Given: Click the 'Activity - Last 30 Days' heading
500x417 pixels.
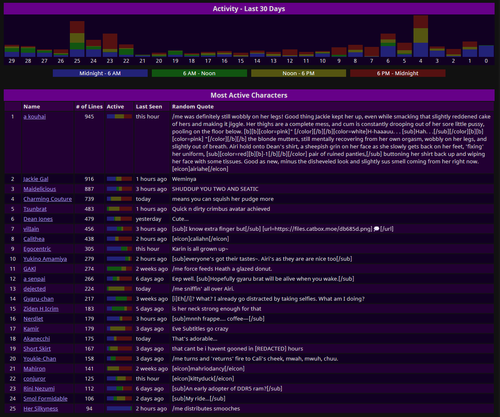Looking at the screenshot, I should pos(249,9).
